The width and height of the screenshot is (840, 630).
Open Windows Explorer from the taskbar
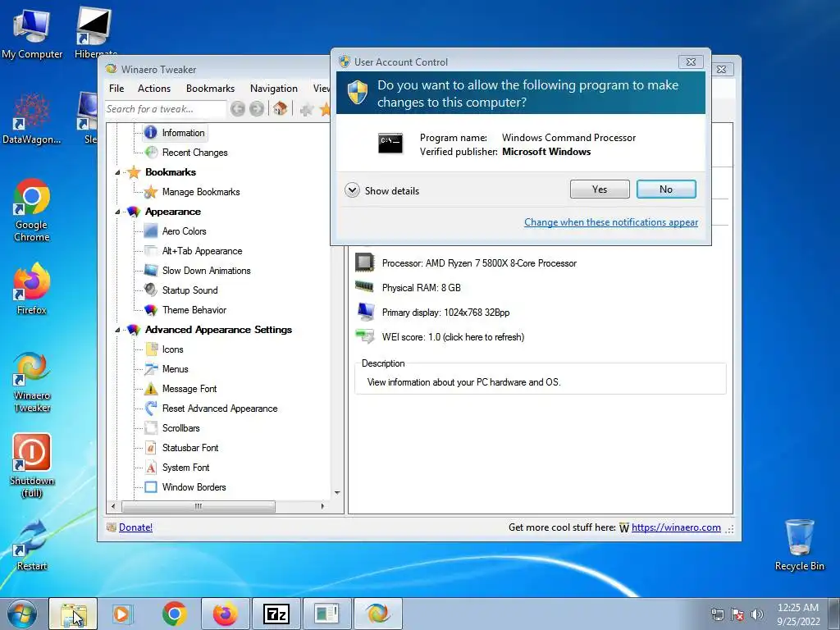pos(73,614)
